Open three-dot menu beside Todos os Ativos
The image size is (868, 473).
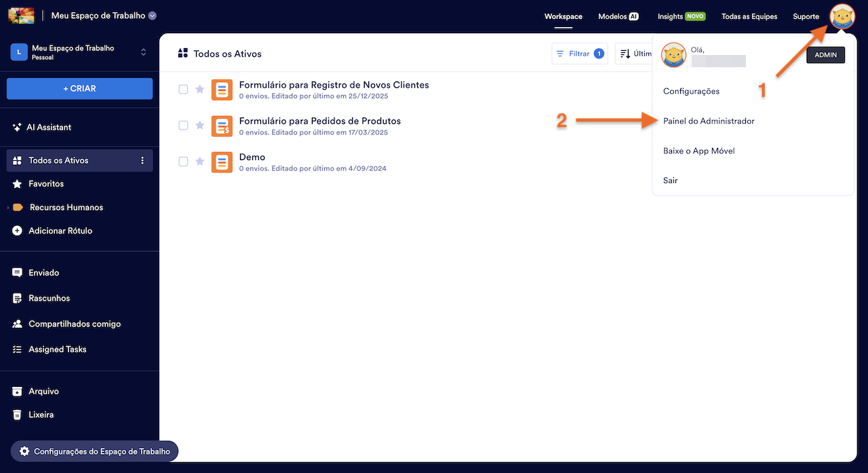(x=142, y=161)
